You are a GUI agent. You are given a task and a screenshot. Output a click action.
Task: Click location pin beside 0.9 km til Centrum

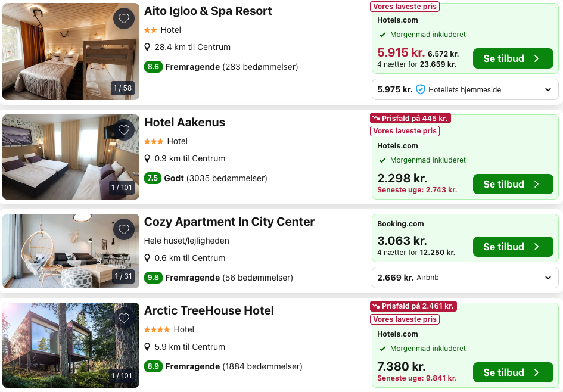tap(148, 159)
